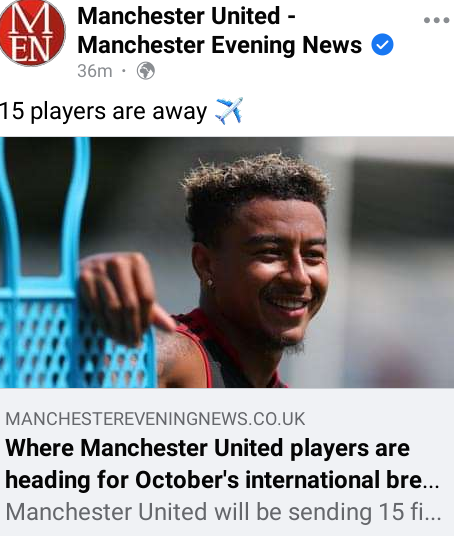This screenshot has width=454, height=536.
Task: Click the blue verified badge checkmark
Action: pyautogui.click(x=383, y=45)
